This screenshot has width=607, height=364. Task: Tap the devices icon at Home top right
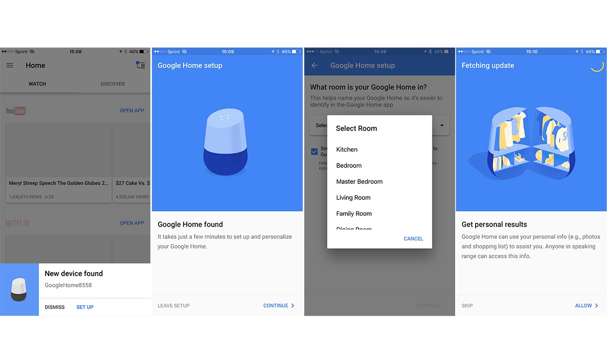coord(140,65)
